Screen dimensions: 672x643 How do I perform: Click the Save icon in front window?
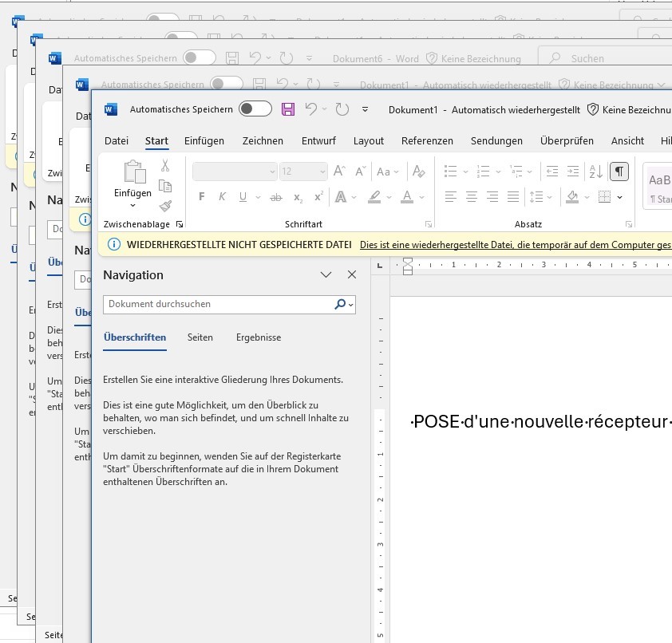coord(287,109)
